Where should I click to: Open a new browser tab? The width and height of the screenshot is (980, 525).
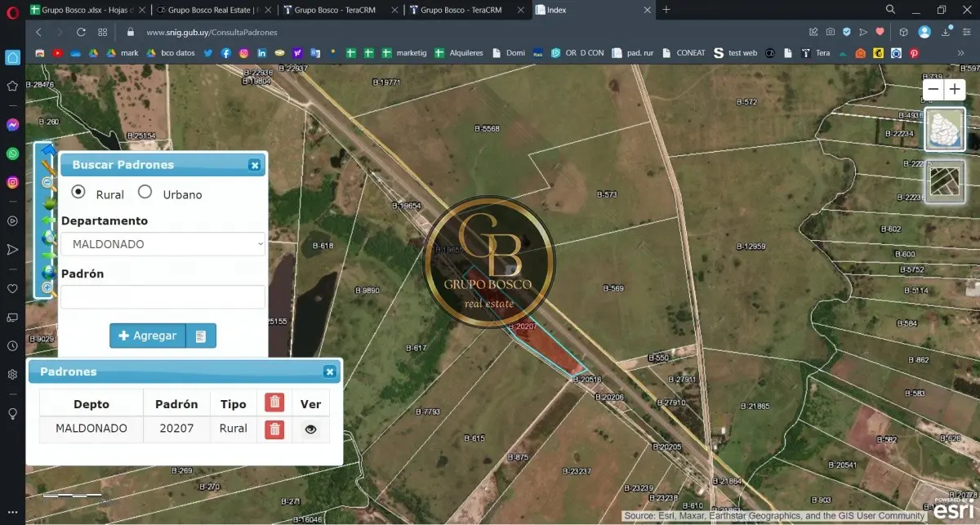click(x=666, y=10)
